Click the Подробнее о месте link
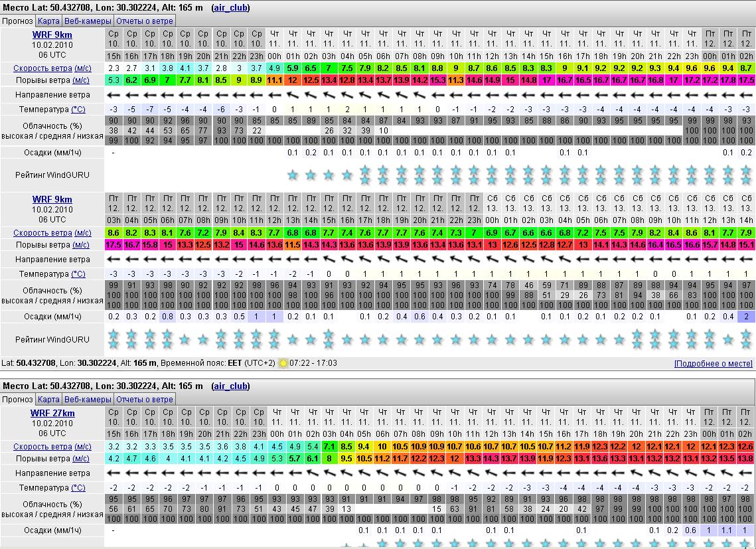756x549 pixels. coord(714,364)
